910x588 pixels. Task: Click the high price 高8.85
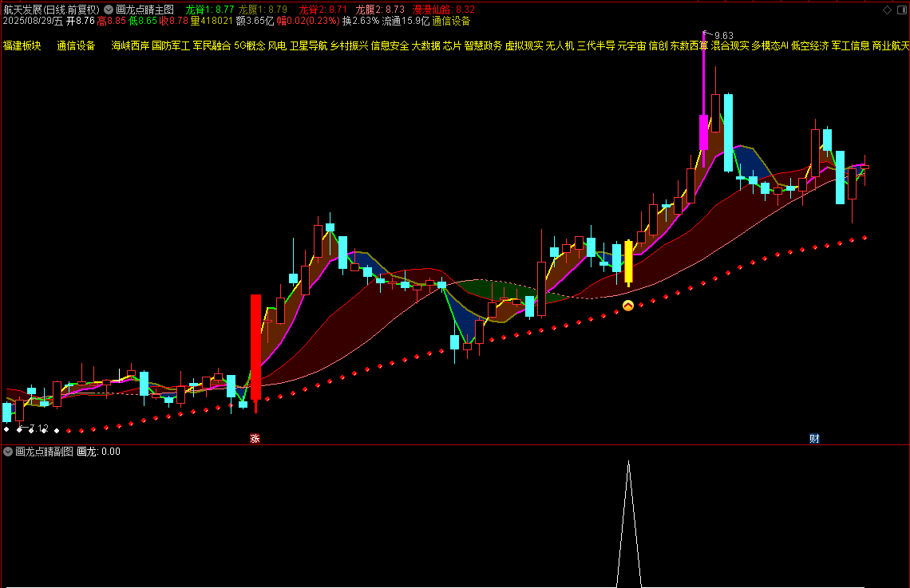pyautogui.click(x=112, y=21)
